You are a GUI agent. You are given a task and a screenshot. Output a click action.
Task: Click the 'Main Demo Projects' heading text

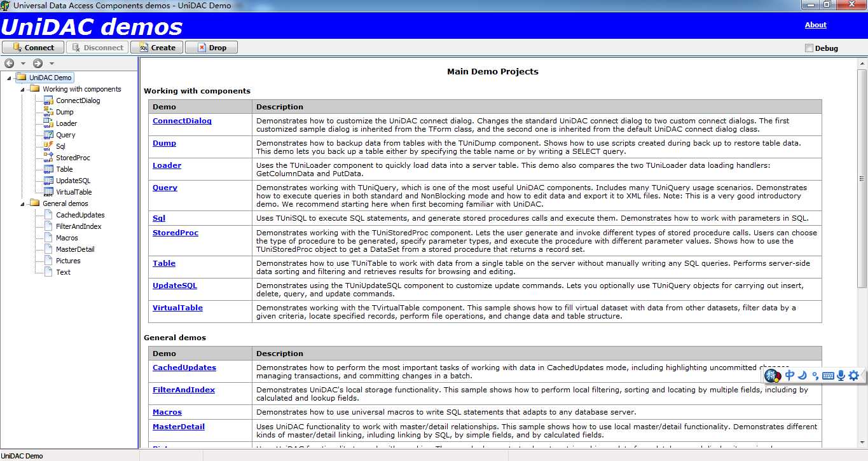pos(493,72)
